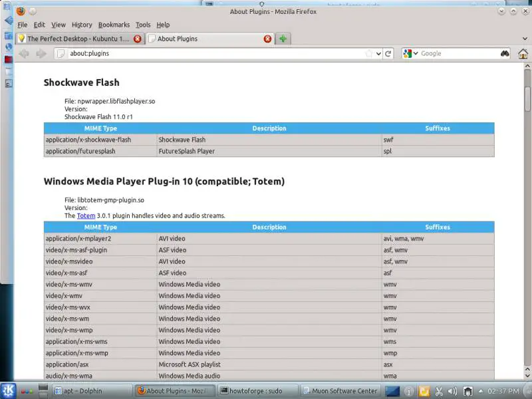Open the Bookmarks menu
The height and width of the screenshot is (399, 532).
point(114,25)
